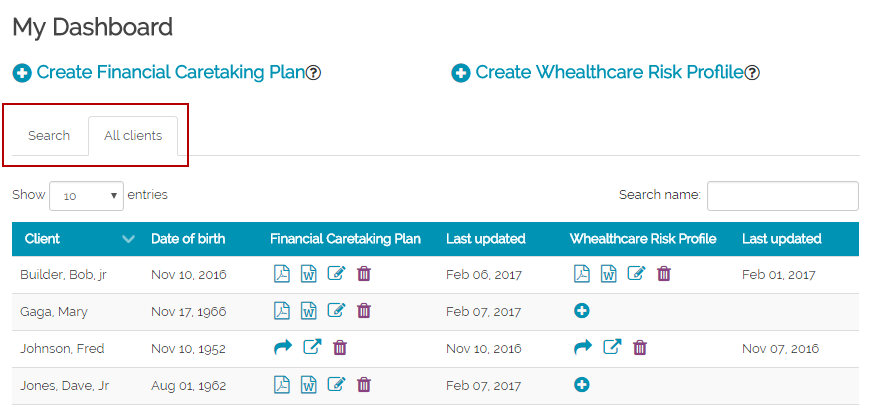Delete Bob Builder's Whealthcare Risk Profile

click(664, 274)
